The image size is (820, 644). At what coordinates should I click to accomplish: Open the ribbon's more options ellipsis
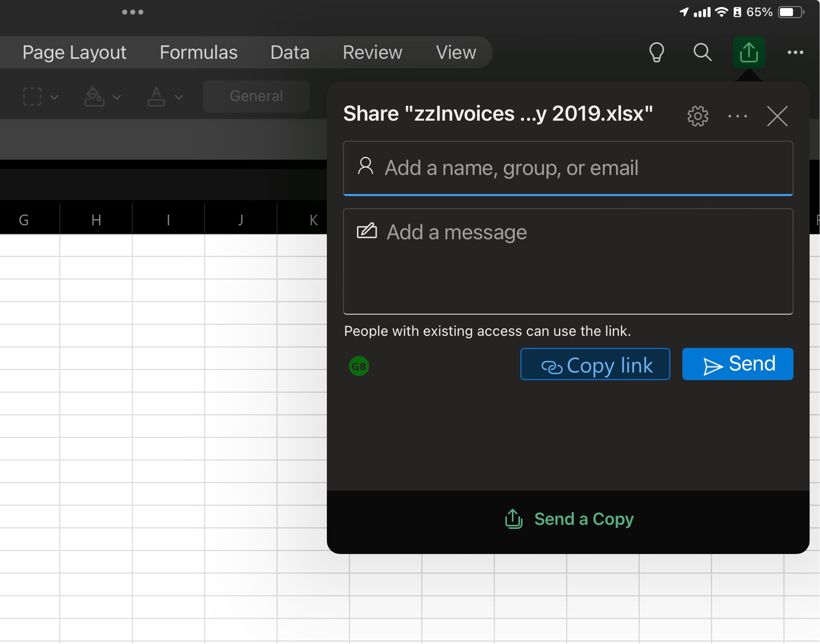coord(795,52)
